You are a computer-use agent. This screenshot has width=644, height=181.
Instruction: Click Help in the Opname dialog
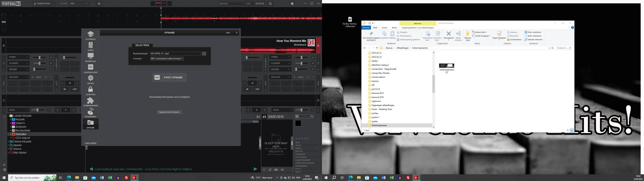coord(228,33)
